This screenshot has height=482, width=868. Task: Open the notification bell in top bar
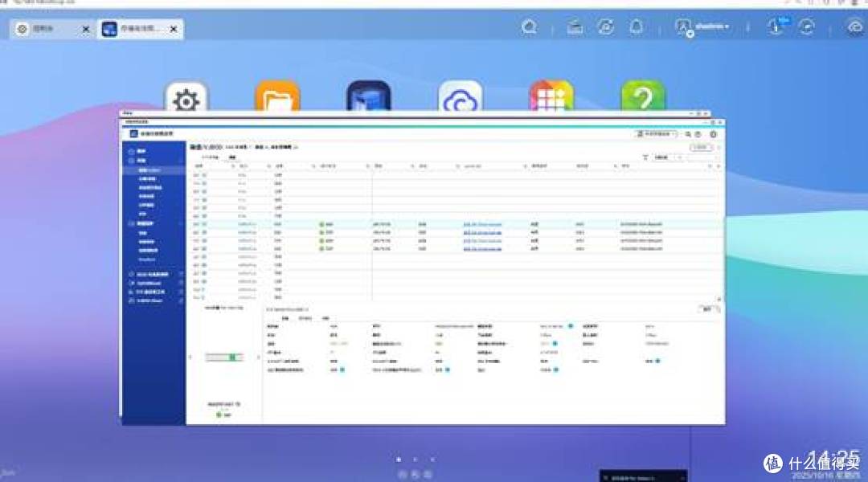[x=637, y=27]
